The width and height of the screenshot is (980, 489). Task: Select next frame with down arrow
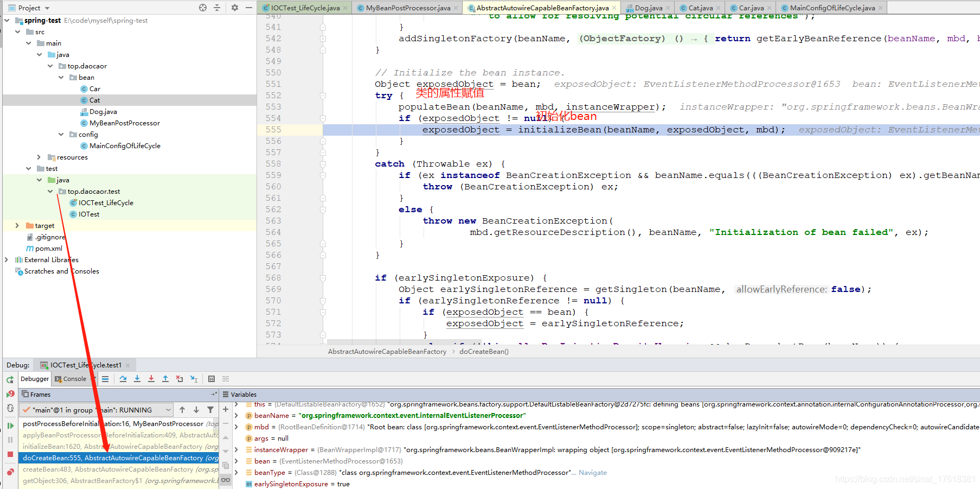click(196, 410)
